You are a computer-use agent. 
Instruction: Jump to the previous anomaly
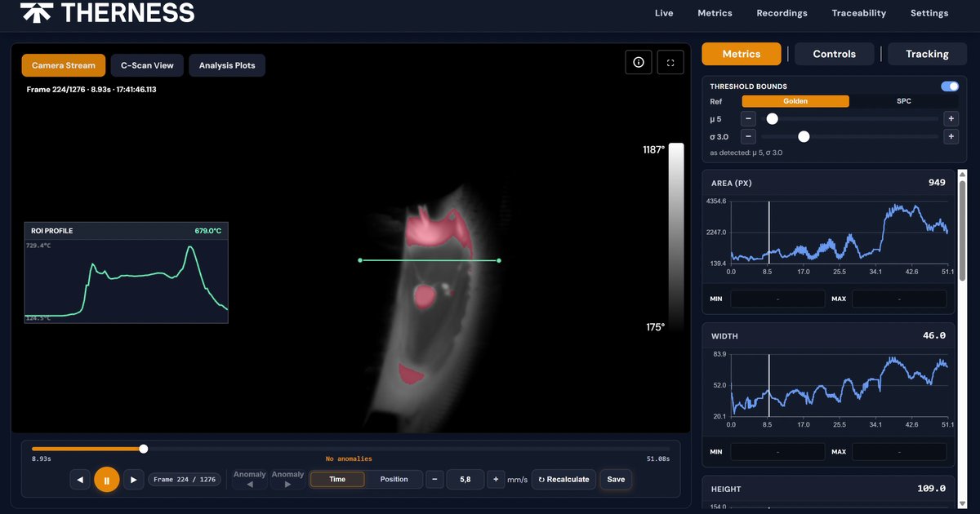coord(250,479)
